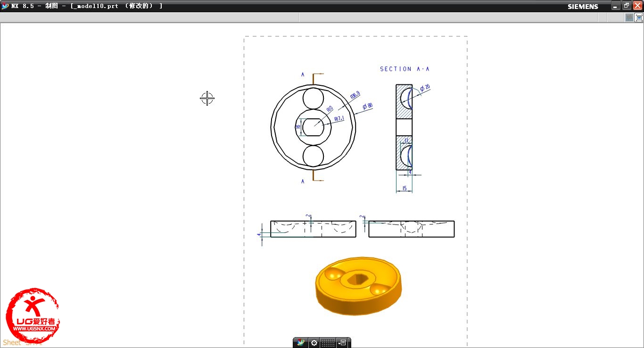Select the center slotted hole in top view

(x=314, y=127)
